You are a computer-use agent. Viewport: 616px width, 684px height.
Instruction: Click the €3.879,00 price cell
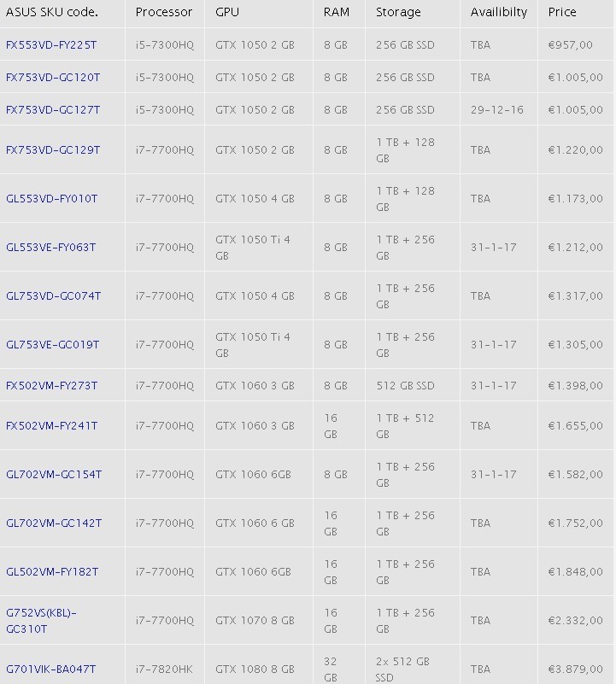point(575,669)
